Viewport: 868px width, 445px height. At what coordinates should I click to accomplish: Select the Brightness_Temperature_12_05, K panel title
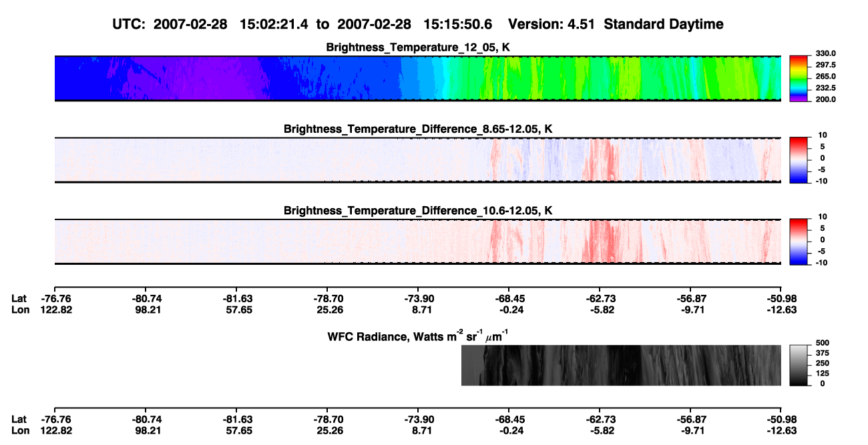[418, 47]
